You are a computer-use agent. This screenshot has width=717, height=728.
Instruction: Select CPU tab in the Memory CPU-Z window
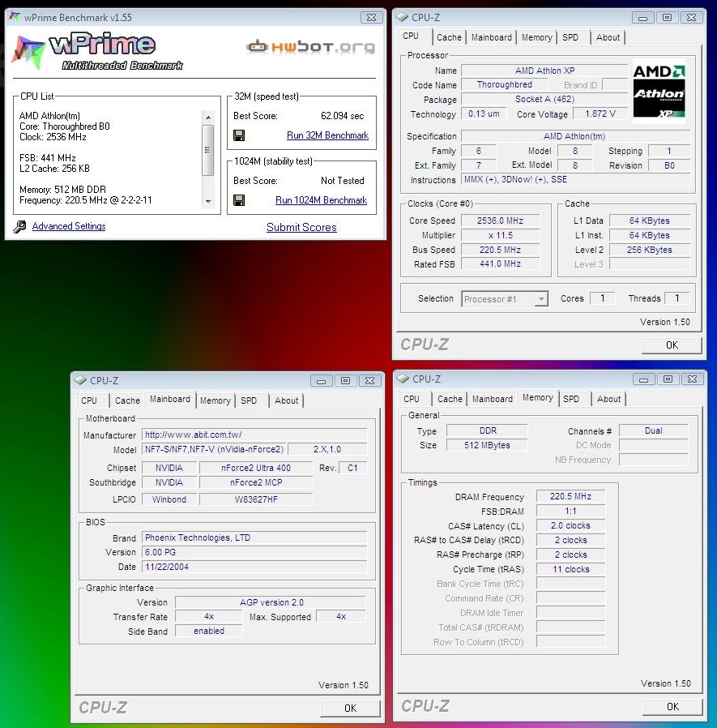[x=412, y=399]
